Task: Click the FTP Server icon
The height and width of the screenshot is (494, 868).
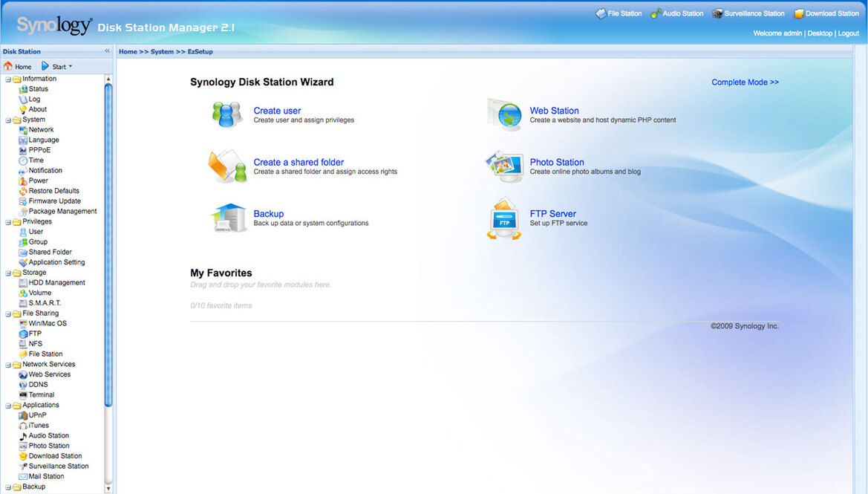Action: (x=504, y=219)
